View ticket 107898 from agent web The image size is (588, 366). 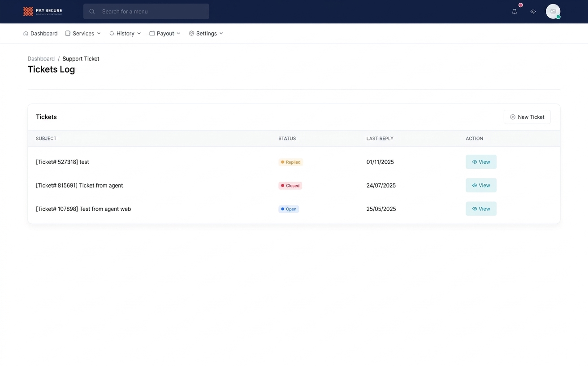point(481,209)
